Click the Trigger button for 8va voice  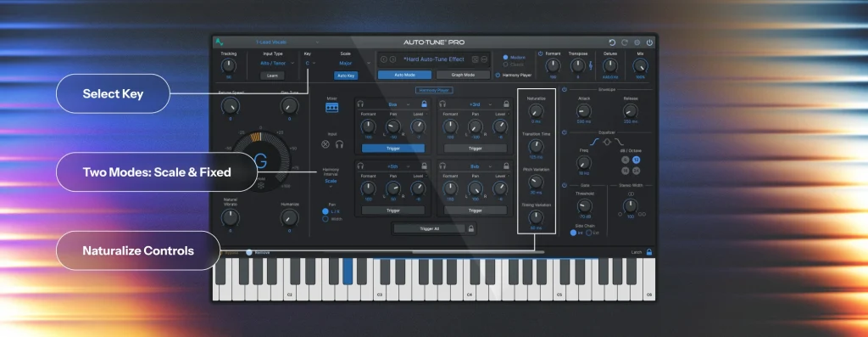pos(393,148)
